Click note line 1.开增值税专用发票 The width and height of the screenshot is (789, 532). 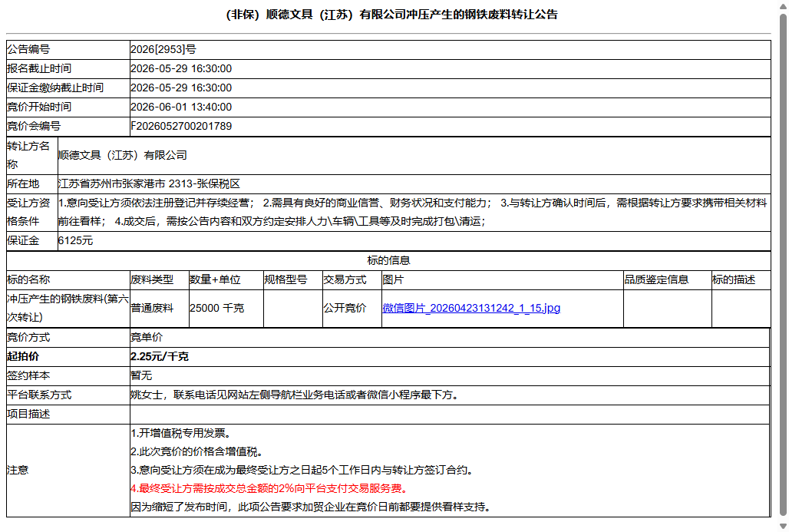(181, 433)
